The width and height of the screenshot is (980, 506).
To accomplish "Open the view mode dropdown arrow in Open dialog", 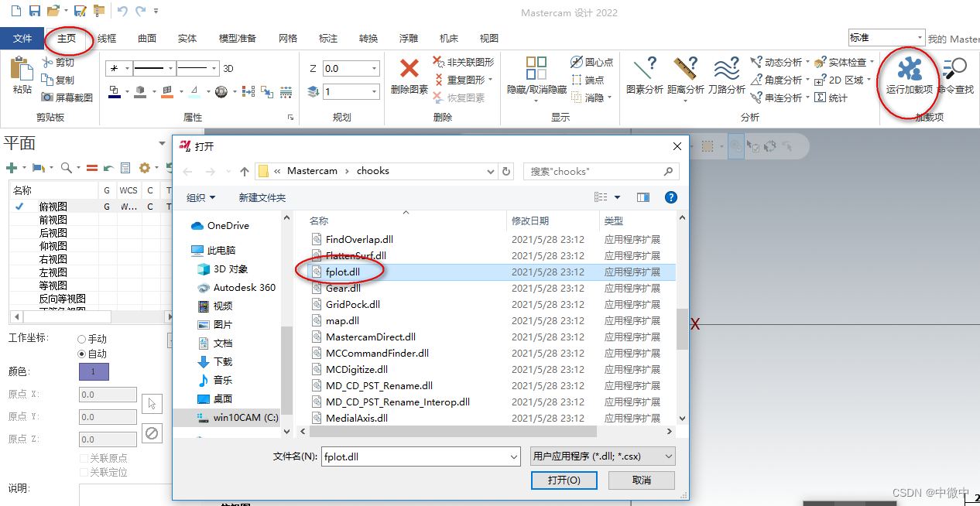I will tap(617, 198).
